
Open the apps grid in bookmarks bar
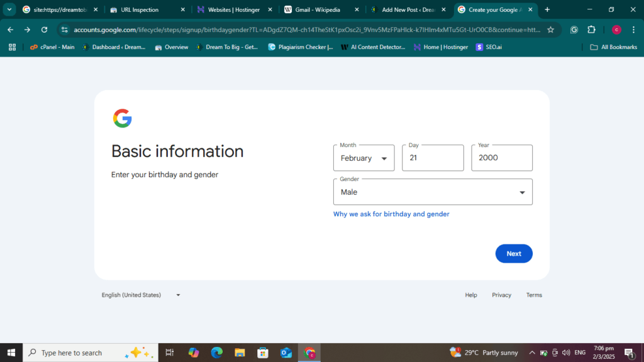tap(13, 47)
